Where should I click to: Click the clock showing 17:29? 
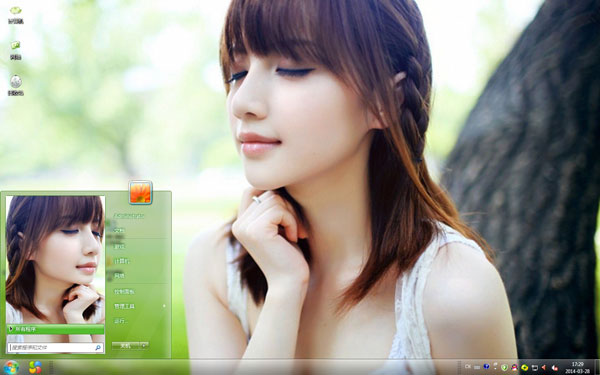click(577, 367)
